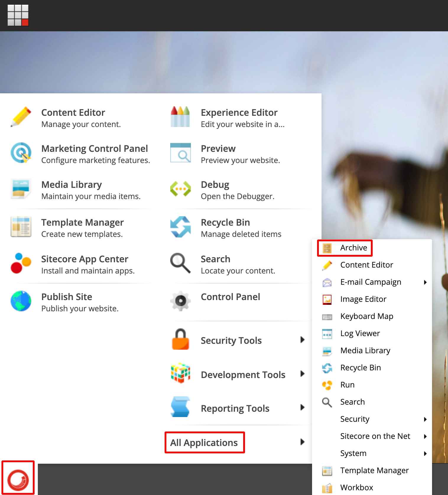This screenshot has width=448, height=495.
Task: Expand the Security submenu arrow
Action: pos(425,419)
